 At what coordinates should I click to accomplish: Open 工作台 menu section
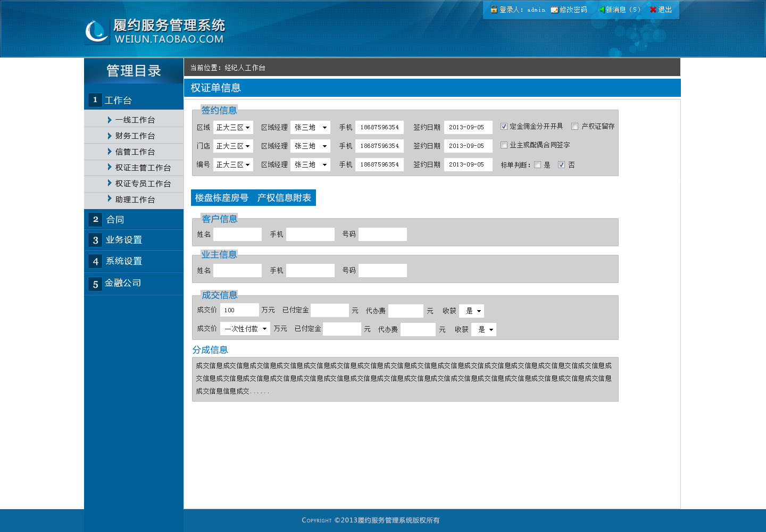(134, 100)
